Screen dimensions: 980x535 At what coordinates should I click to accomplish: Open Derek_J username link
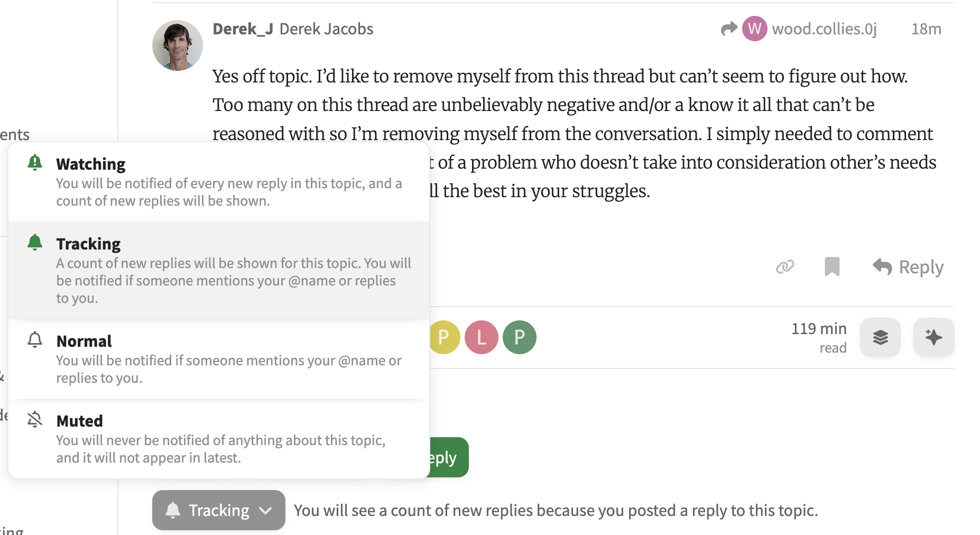pyautogui.click(x=243, y=29)
